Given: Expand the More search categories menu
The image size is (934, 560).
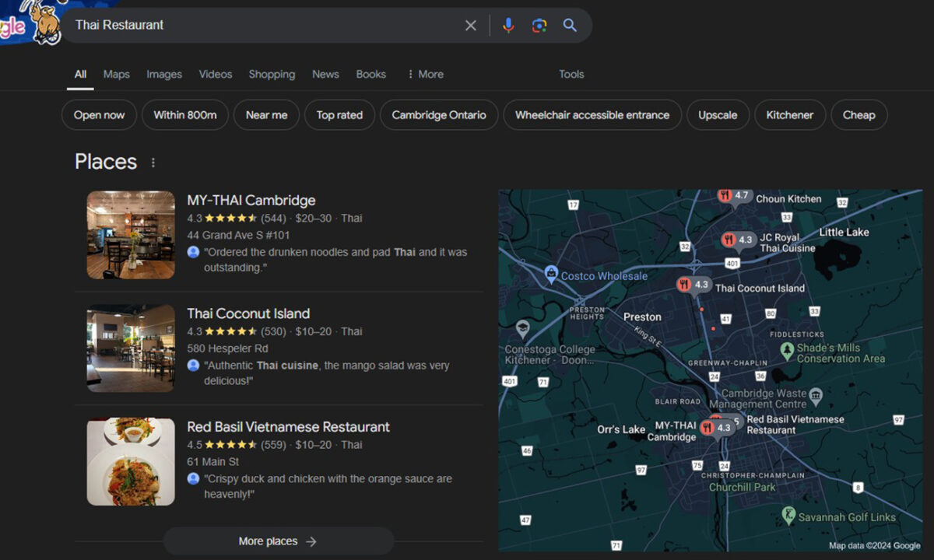Looking at the screenshot, I should [425, 75].
